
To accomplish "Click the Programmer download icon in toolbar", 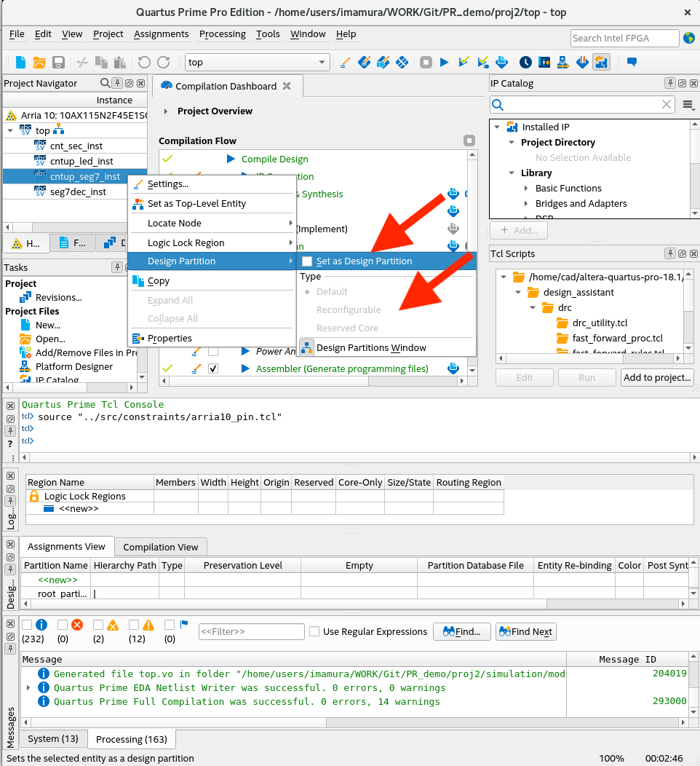I will (x=582, y=62).
